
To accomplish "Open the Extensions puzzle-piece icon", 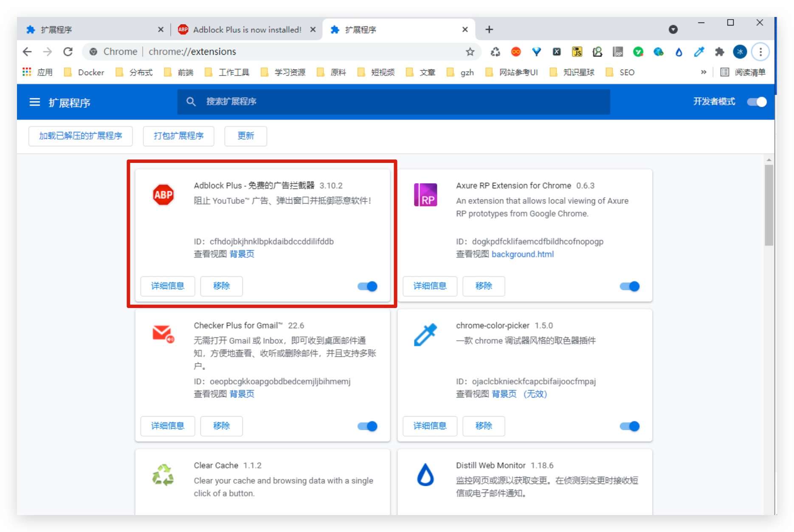I will 720,52.
